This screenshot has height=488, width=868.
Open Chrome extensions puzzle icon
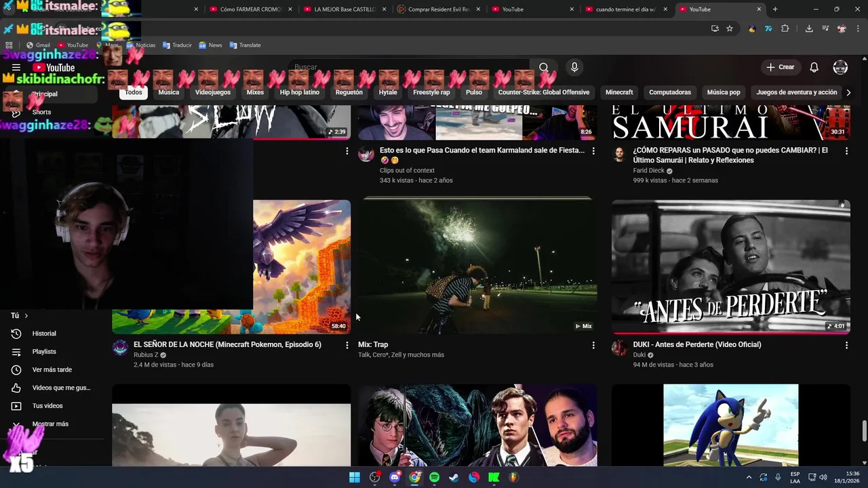785,28
